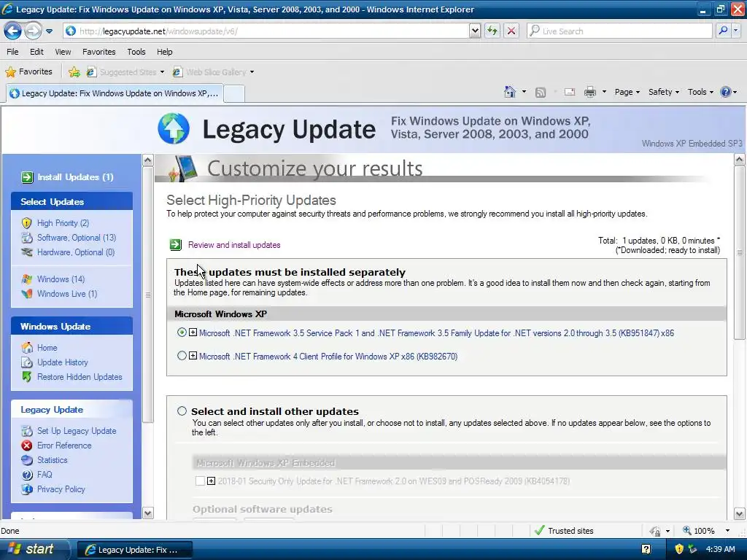Open the recent pages dropdown arrow
This screenshot has height=560, width=747.
tap(49, 31)
